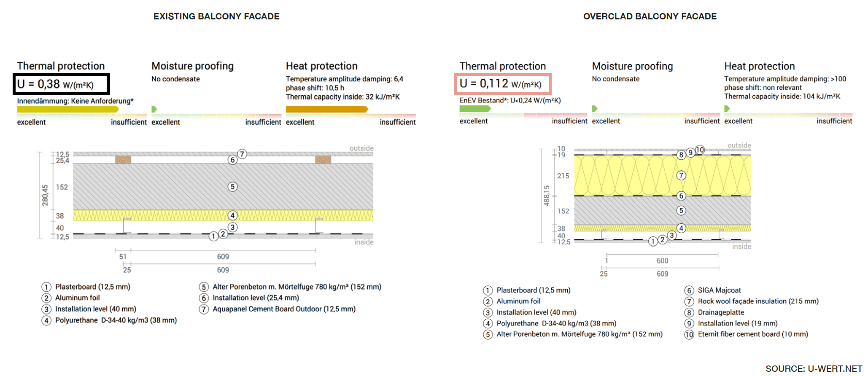Click the green thermal protection rating bar, overclad facade
Image resolution: width=868 pixels, height=376 pixels.
(475, 108)
